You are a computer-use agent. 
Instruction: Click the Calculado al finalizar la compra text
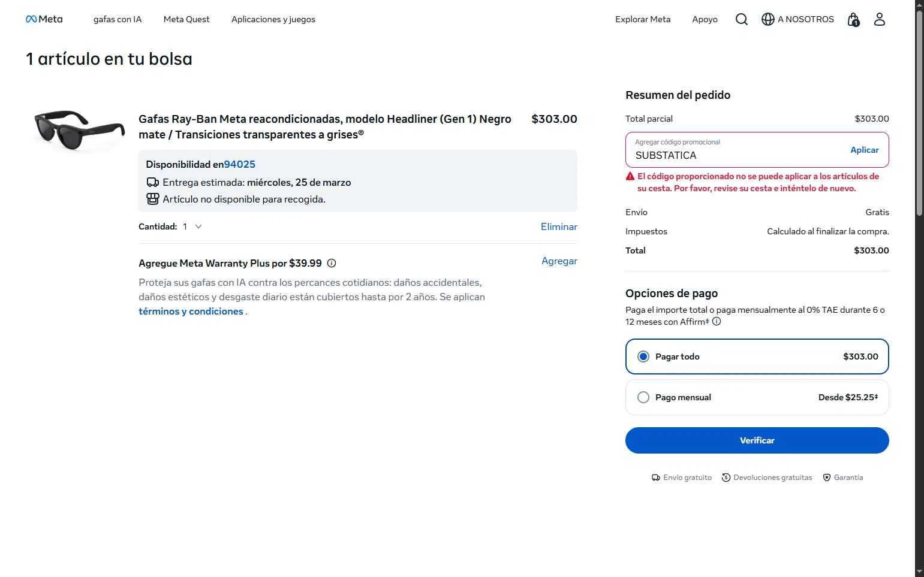tap(828, 231)
